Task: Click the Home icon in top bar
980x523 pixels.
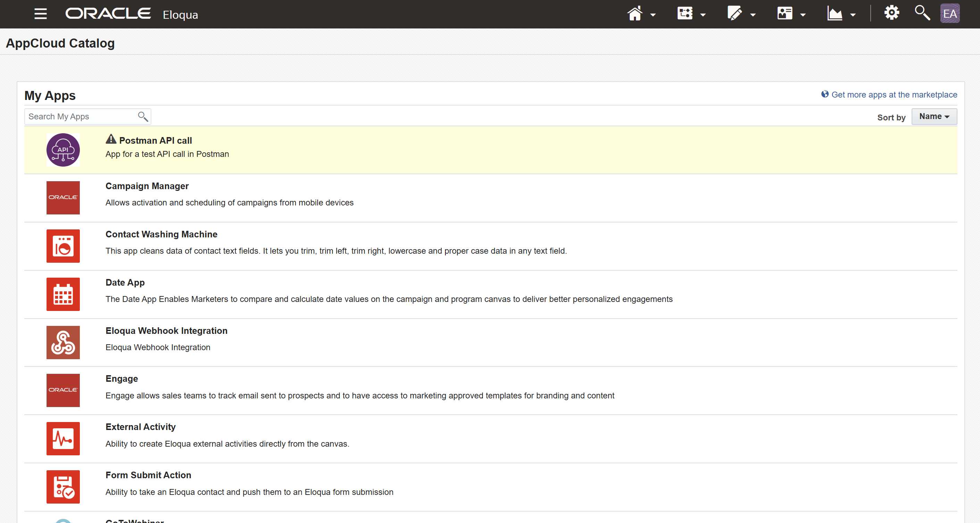Action: pyautogui.click(x=635, y=14)
